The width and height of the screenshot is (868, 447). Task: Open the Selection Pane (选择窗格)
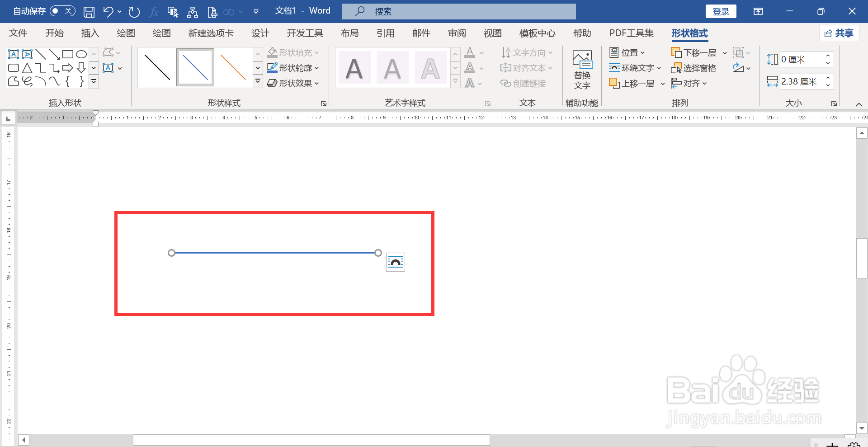[694, 68]
